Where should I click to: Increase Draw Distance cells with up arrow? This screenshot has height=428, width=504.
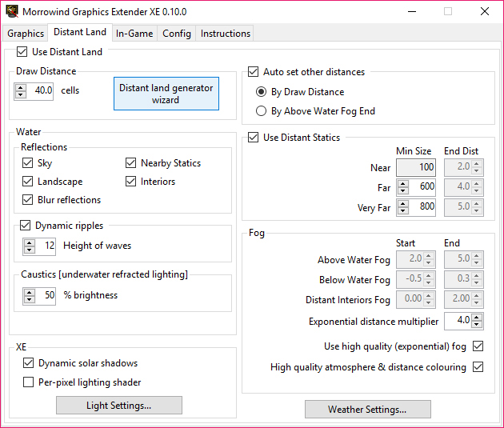point(21,87)
